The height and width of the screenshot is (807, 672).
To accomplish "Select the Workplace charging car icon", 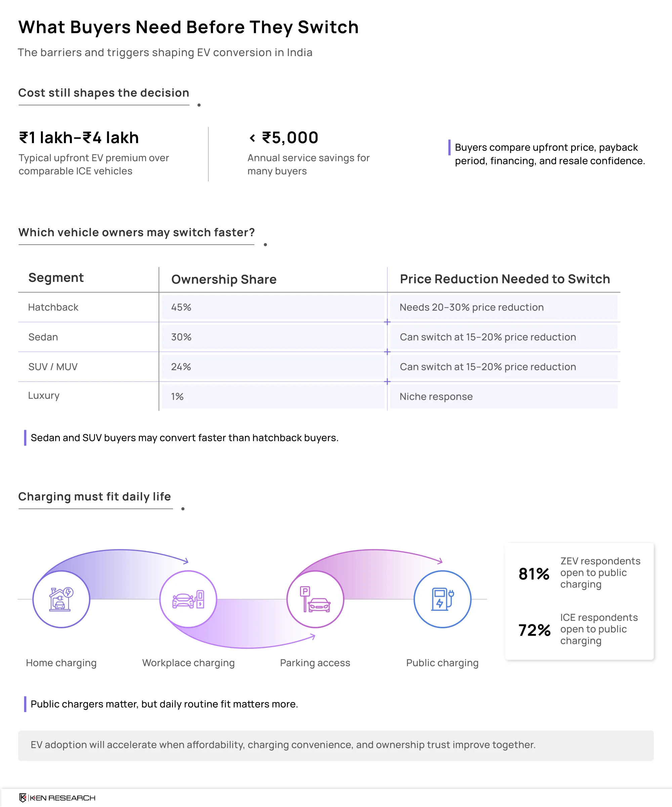I will click(188, 599).
